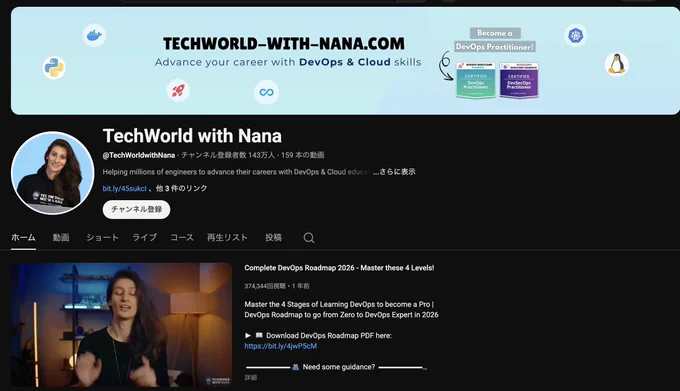
Task: Switch to the 再生リスト tab
Action: pyautogui.click(x=227, y=238)
